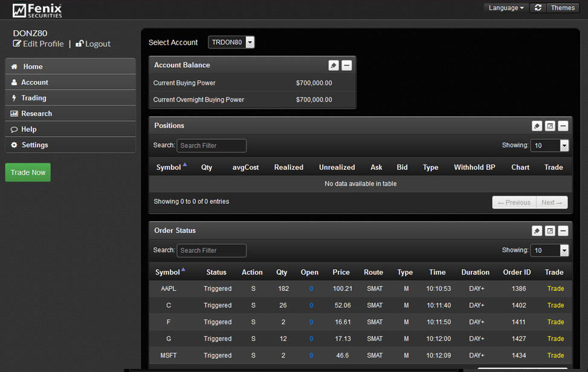Sort Positions by Withhold BP column
This screenshot has height=372, width=588.
click(474, 168)
